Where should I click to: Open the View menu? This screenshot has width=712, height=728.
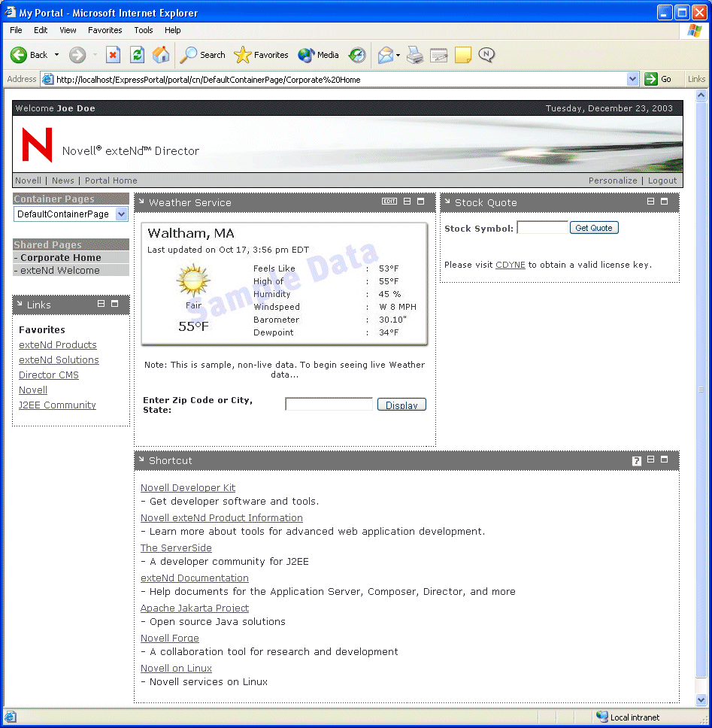click(68, 30)
